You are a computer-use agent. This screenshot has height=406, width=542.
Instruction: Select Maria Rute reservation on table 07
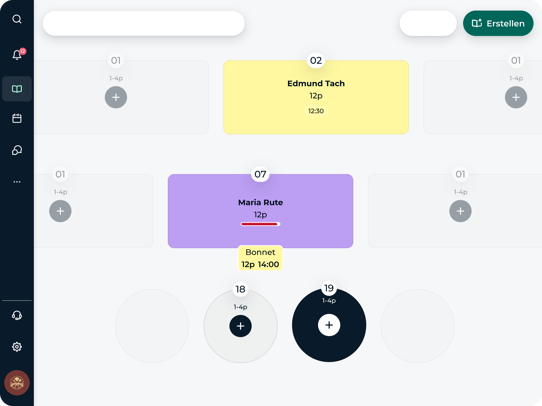pos(260,211)
